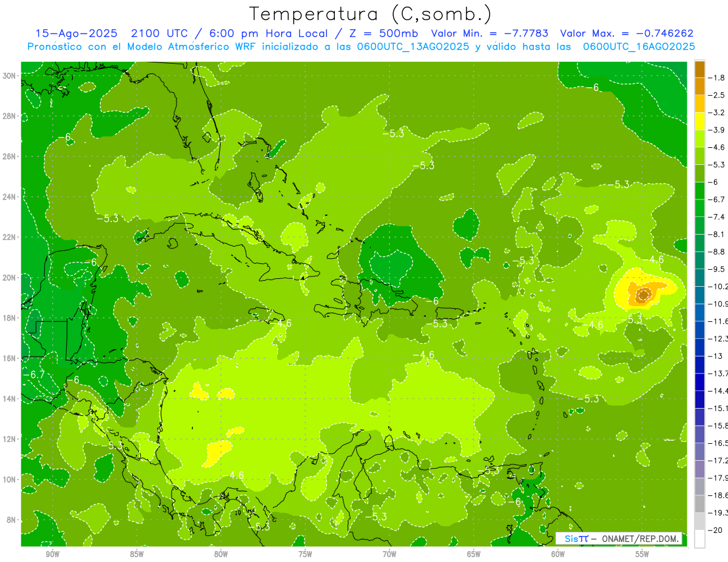Click the '-17.2' colorbar value label
Image resolution: width=728 pixels, height=562 pixels.
pos(718,460)
